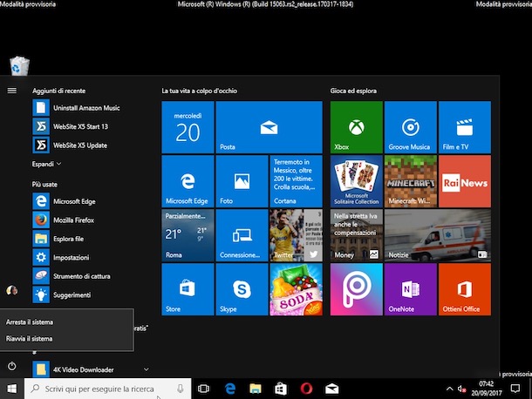Click the muted volume icon in tray
Image resolution: width=532 pixels, height=399 pixels.
point(461,389)
